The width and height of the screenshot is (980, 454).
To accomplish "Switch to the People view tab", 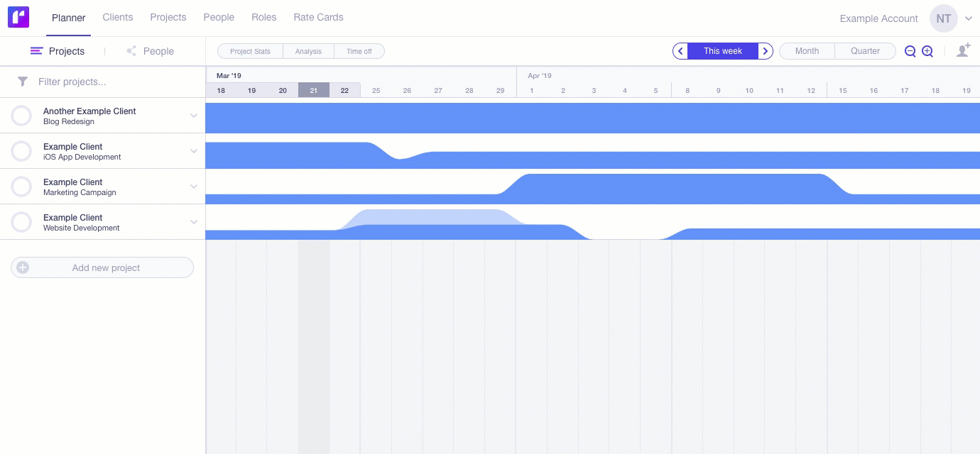I will pos(151,51).
